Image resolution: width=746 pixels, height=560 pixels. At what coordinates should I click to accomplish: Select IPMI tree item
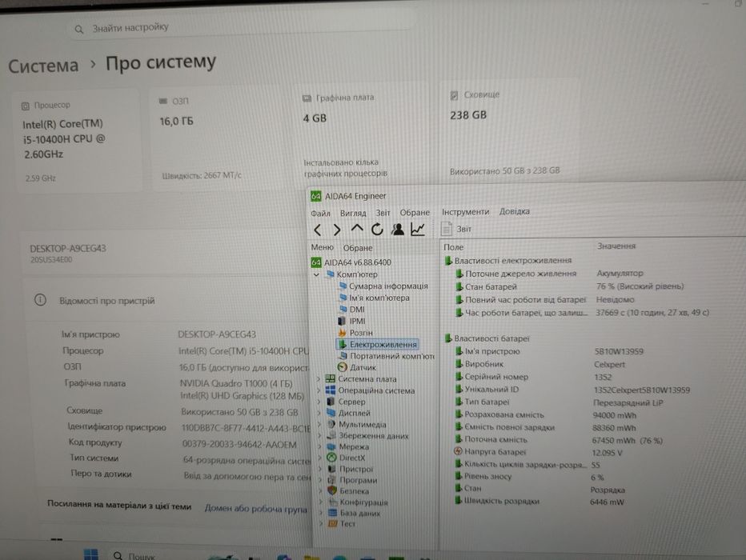(x=351, y=321)
